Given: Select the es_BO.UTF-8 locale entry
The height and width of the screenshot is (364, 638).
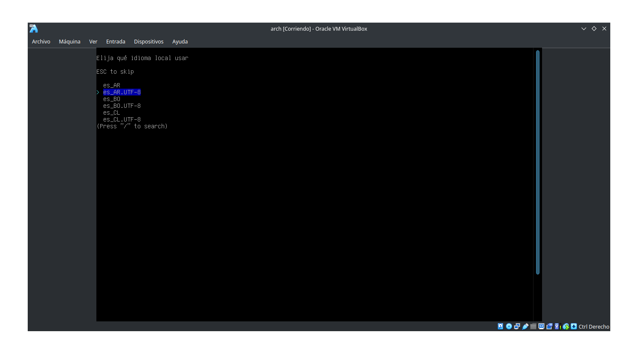Looking at the screenshot, I should tap(122, 105).
